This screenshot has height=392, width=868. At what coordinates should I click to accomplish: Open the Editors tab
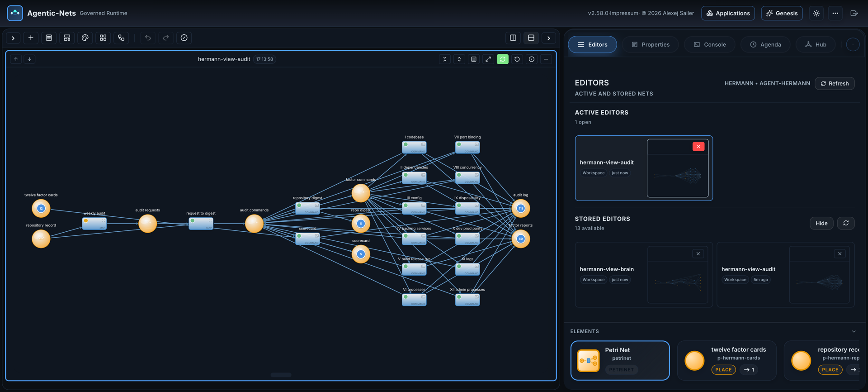[592, 44]
